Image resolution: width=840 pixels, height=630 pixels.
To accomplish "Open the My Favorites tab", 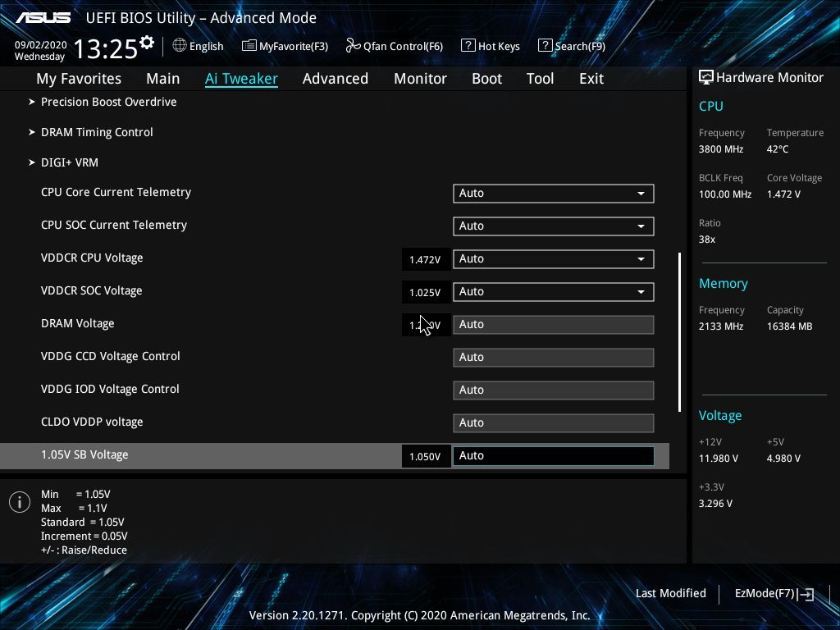I will (79, 79).
